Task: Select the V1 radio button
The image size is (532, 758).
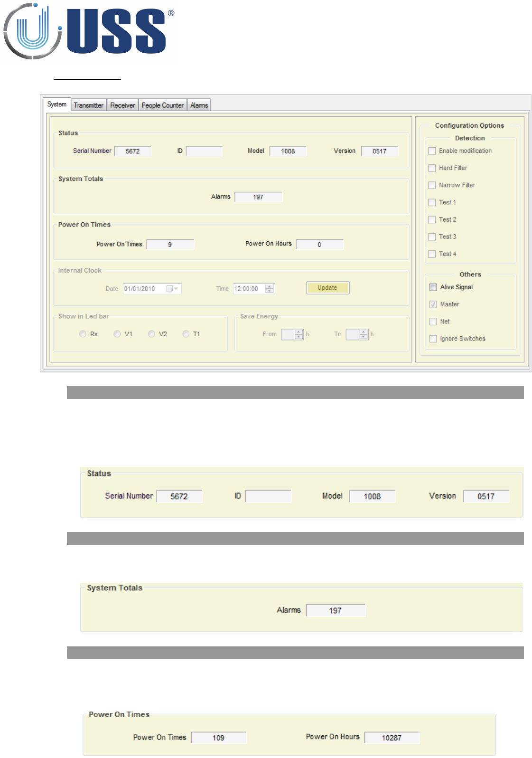Action: 117,334
